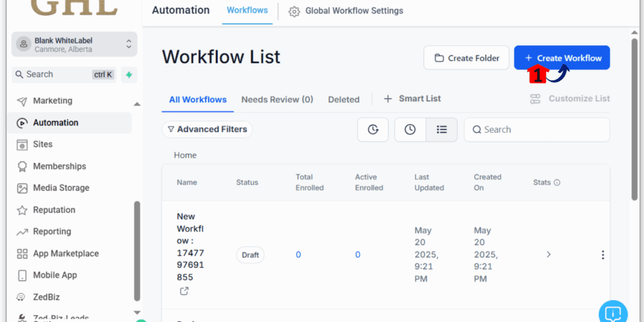Open the chat support bubble icon
Viewport: 644px width, 322px height.
click(x=613, y=313)
